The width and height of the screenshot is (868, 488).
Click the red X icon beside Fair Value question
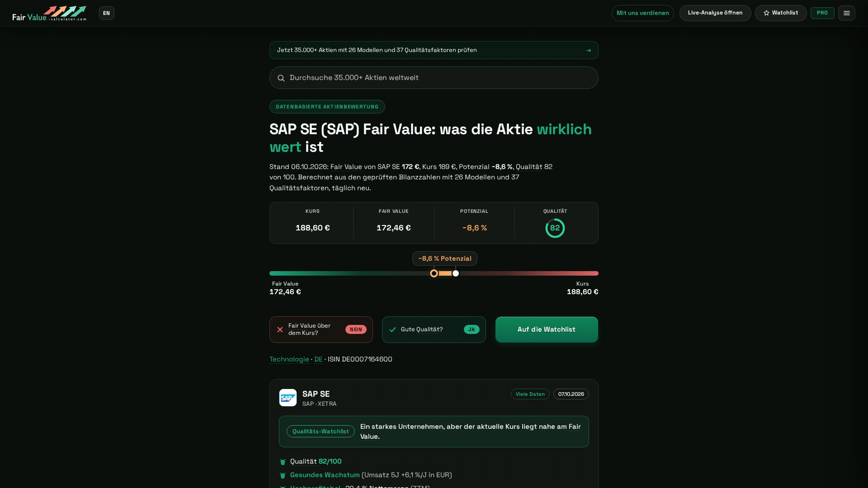(x=280, y=329)
